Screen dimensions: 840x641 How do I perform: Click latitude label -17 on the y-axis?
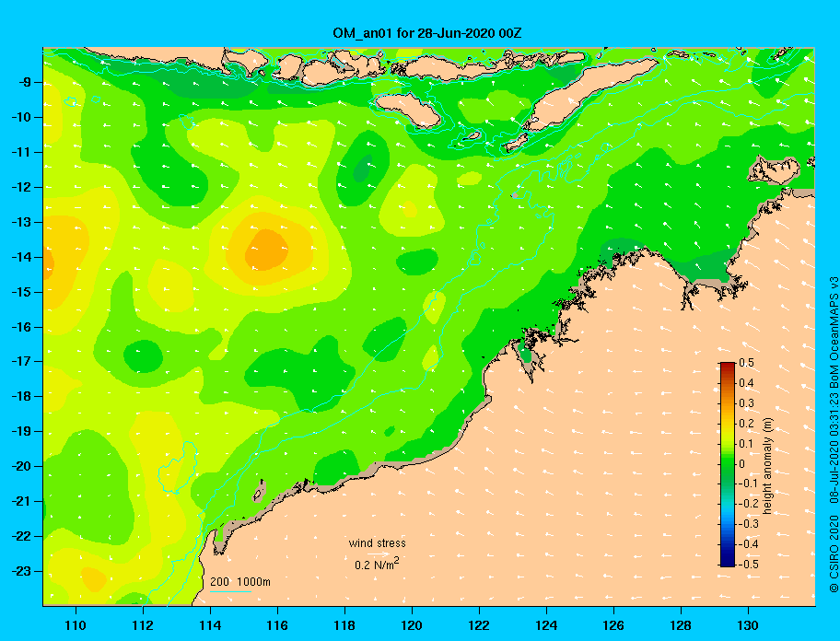[22, 361]
